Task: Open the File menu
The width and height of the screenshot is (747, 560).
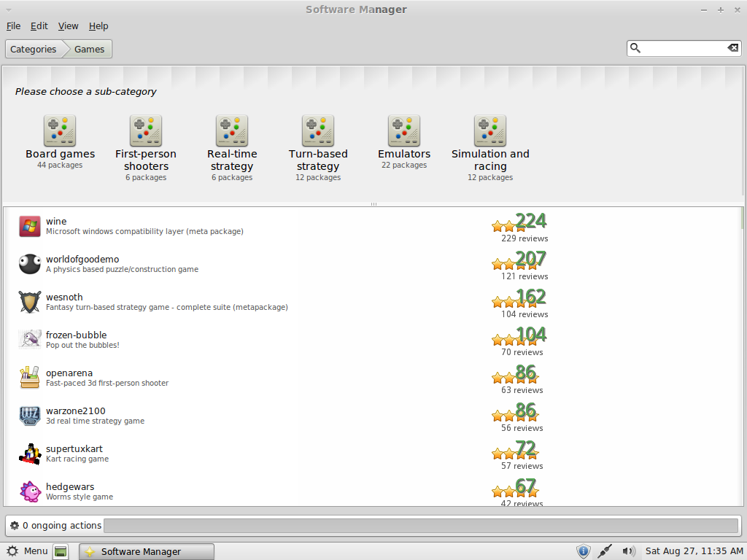Action: point(13,26)
